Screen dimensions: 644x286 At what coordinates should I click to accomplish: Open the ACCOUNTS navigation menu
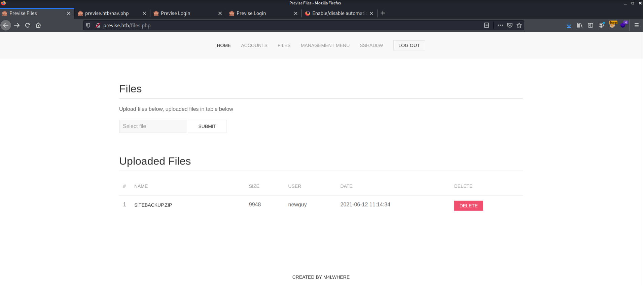254,45
